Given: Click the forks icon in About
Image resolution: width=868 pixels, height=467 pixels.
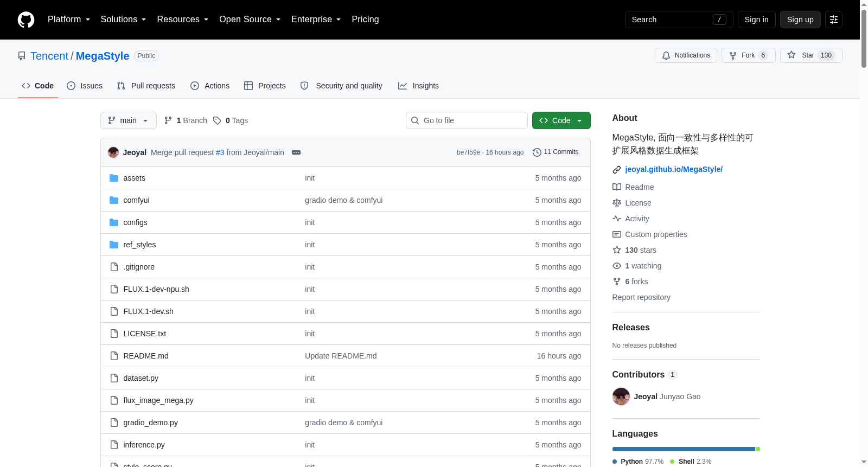Looking at the screenshot, I should click(617, 282).
